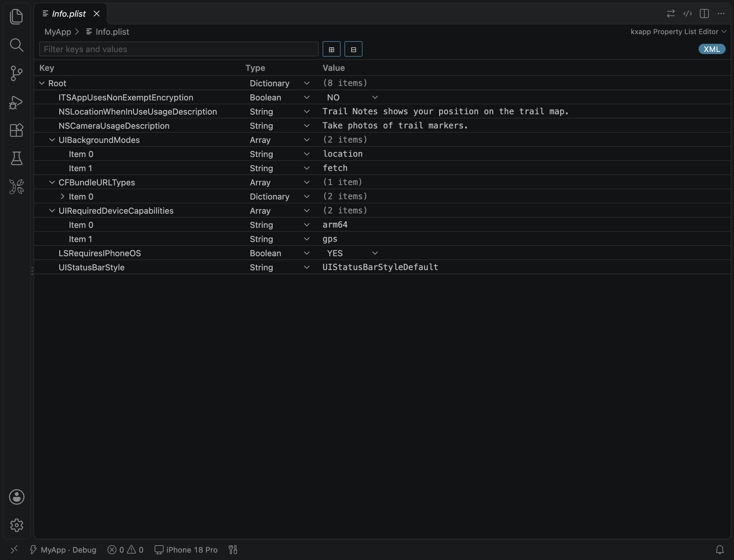Open Run and Debug view
Viewport: 734px width, 560px height.
pyautogui.click(x=16, y=102)
